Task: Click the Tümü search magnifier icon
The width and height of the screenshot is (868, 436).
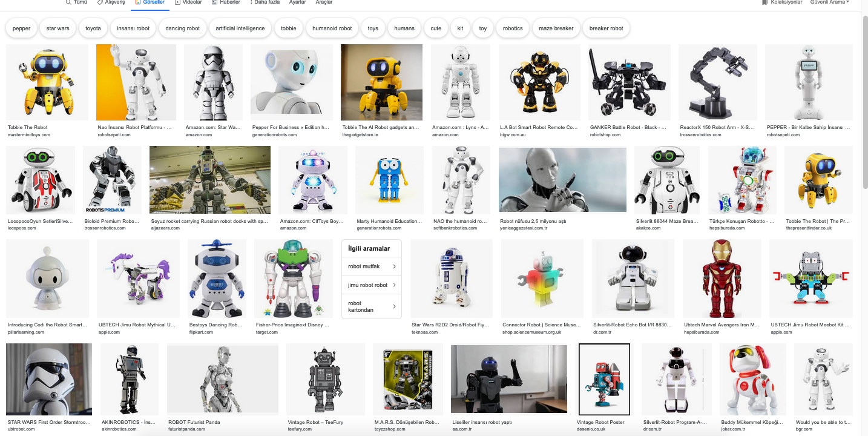Action: pos(68,2)
